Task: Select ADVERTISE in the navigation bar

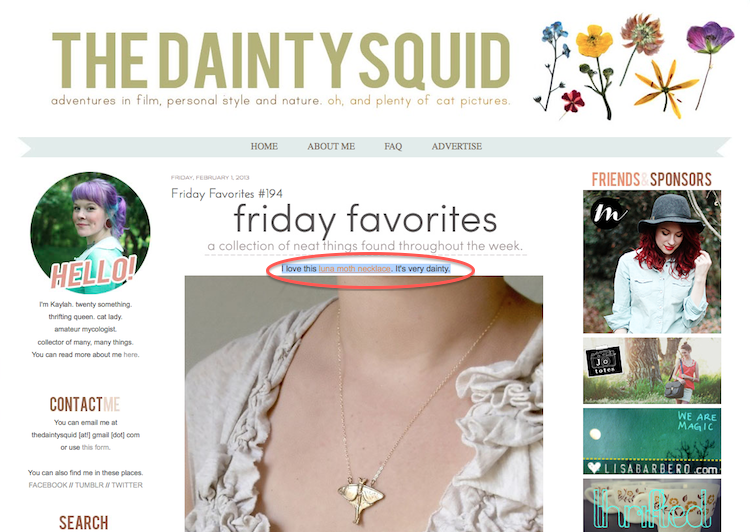Action: pos(457,146)
